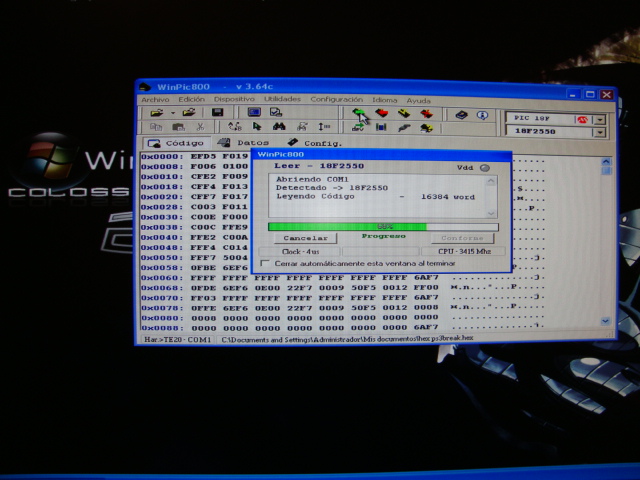This screenshot has height=480, width=640.
Task: Click the hex view scroll-down arrow
Action: [x=605, y=321]
